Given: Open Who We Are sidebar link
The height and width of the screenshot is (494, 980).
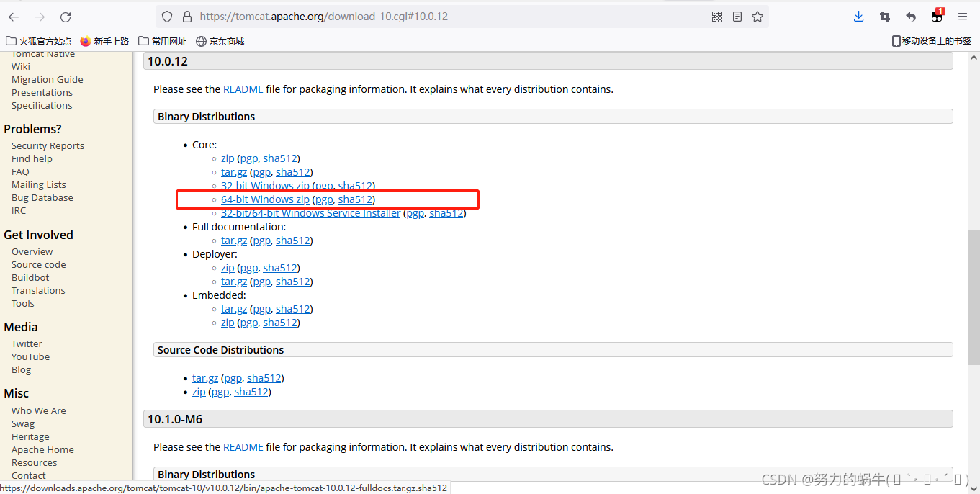Looking at the screenshot, I should 39,410.
